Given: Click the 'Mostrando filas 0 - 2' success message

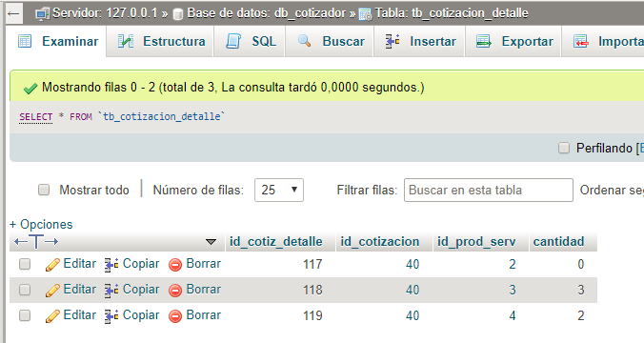Looking at the screenshot, I should coord(232,87).
